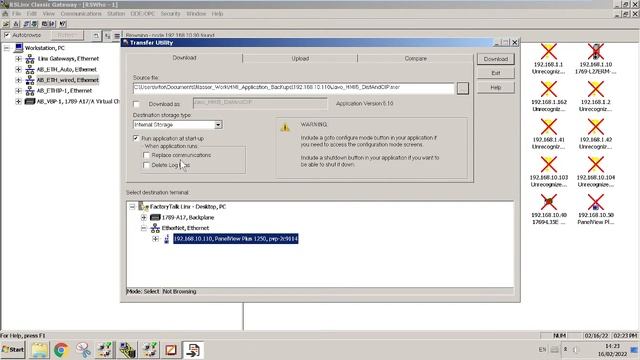Open the Communications menu
Viewport: 640px width, 360px height.
tap(81, 14)
